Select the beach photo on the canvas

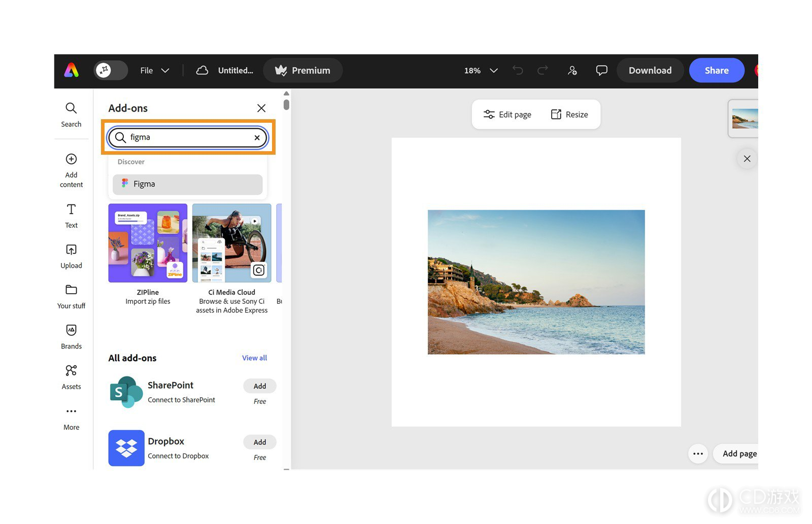536,282
